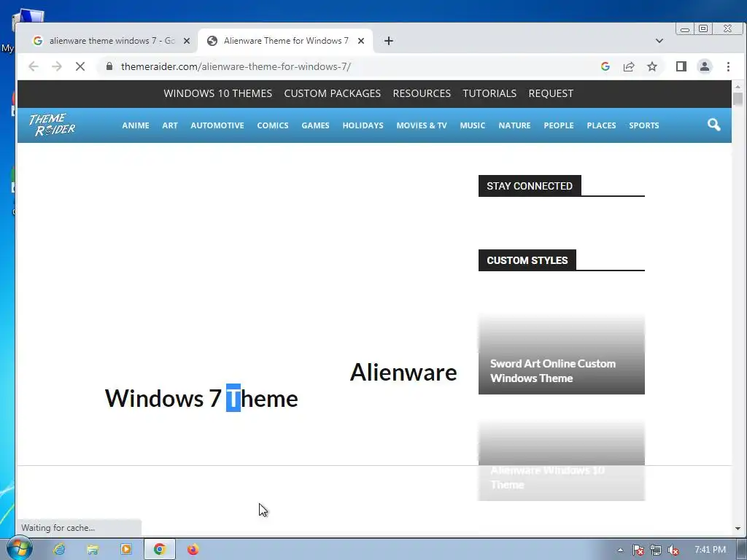Image resolution: width=747 pixels, height=560 pixels.
Task: Browse the Games category
Action: coord(315,125)
